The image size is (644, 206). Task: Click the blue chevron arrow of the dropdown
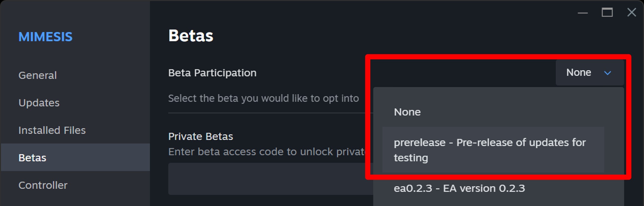(x=608, y=73)
